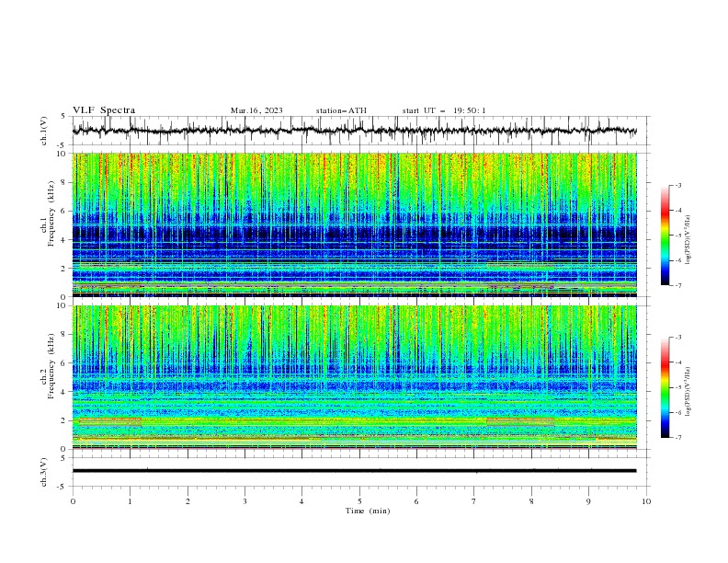Screen dimensions: 728x563
Task: Click the ch.1 "Frequency (kHz)" axis label
Action: click(51, 213)
